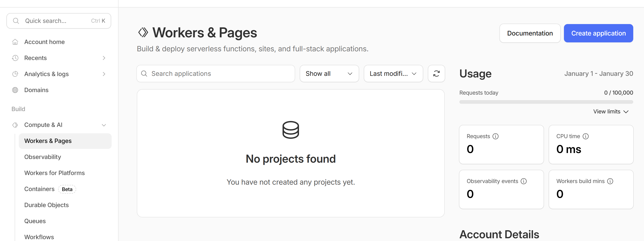Click the Search applications magnifier icon
Image resolution: width=644 pixels, height=241 pixels.
(x=144, y=74)
